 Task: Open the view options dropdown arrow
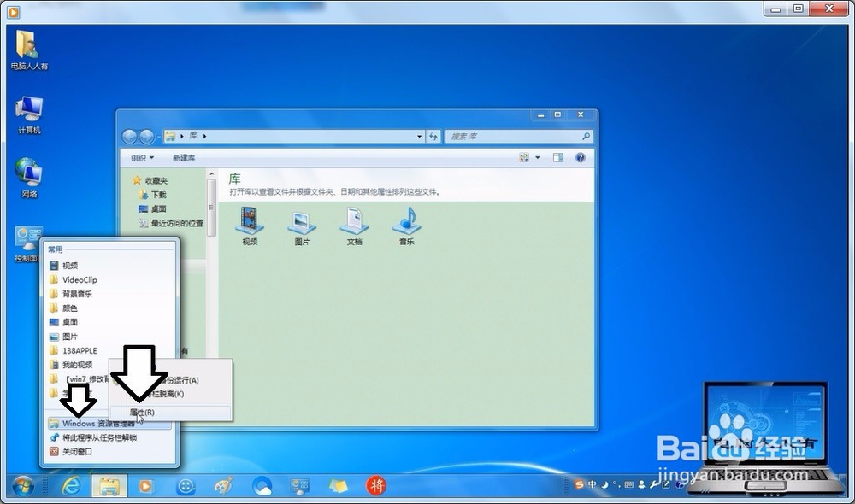538,157
